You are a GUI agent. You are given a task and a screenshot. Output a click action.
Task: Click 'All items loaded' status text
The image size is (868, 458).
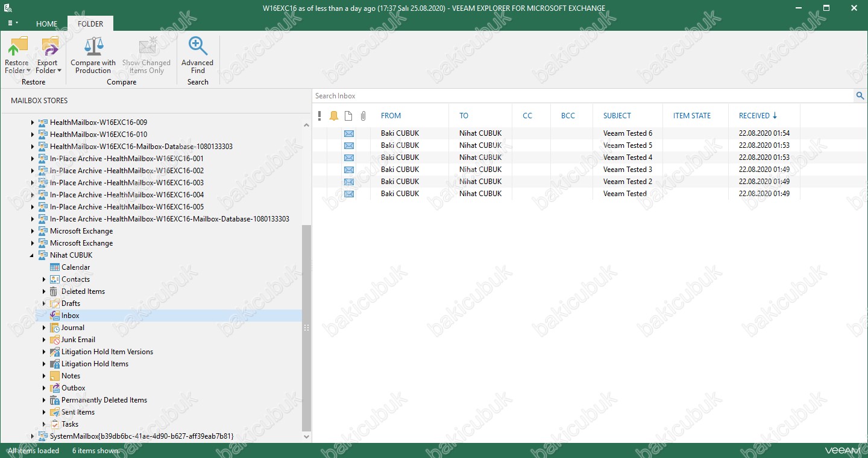pyautogui.click(x=34, y=451)
